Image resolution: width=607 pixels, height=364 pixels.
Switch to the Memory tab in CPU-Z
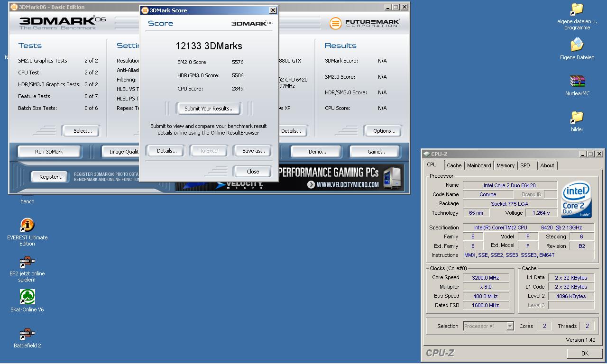[505, 165]
